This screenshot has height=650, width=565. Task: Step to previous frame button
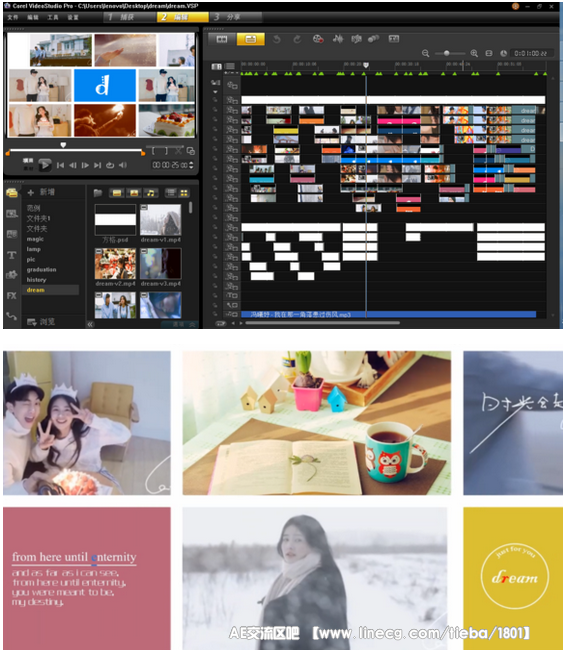coord(73,165)
